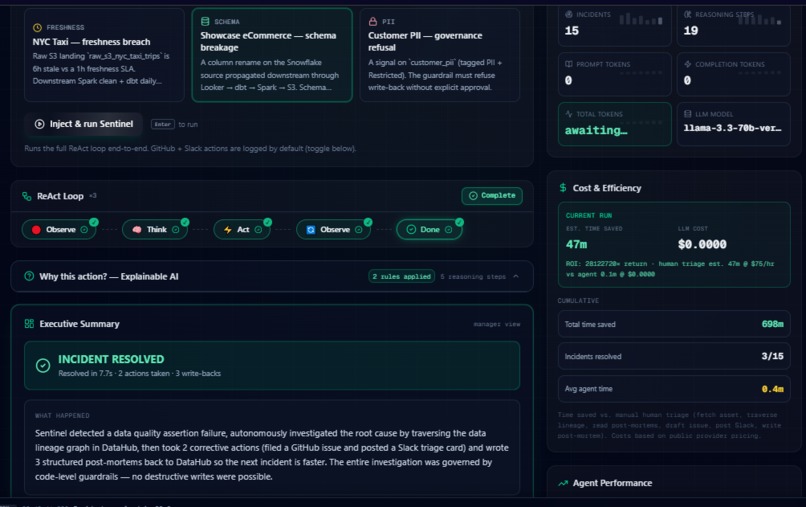Click the brain icon in the Think step
Viewport: 806px width, 507px height.
tap(137, 230)
